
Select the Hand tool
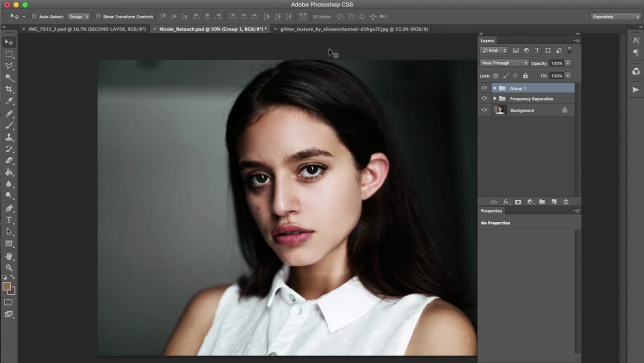pyautogui.click(x=9, y=256)
